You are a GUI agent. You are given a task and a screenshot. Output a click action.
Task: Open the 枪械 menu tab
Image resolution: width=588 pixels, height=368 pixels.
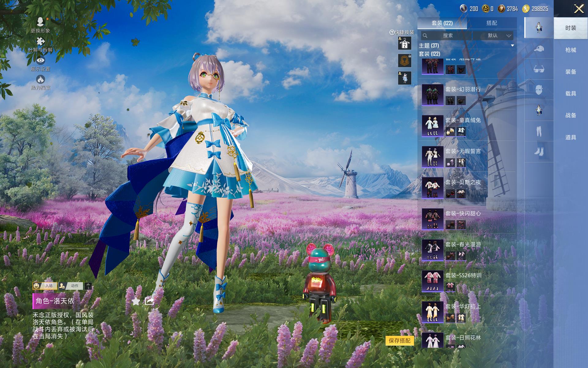571,50
